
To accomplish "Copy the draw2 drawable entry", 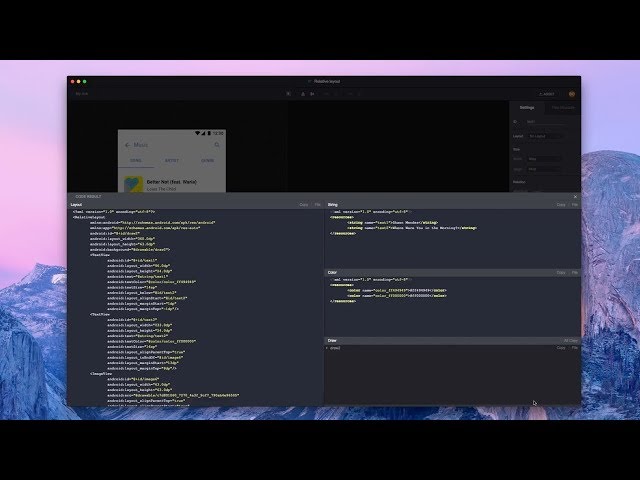I will [561, 348].
